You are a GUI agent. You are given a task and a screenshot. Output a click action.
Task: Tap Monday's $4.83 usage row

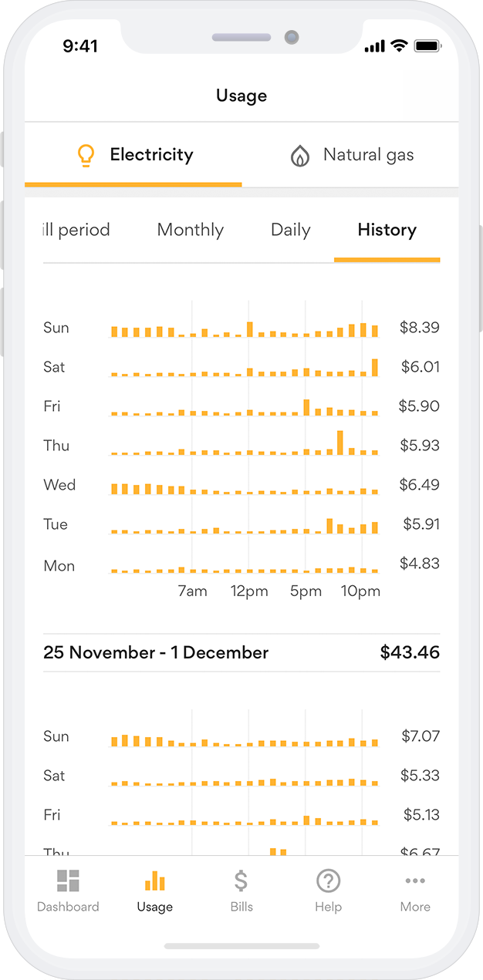241,566
